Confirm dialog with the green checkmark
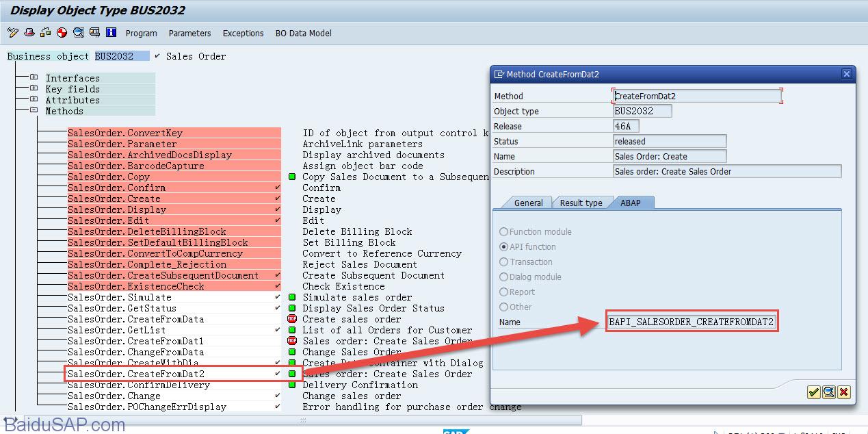 click(813, 392)
